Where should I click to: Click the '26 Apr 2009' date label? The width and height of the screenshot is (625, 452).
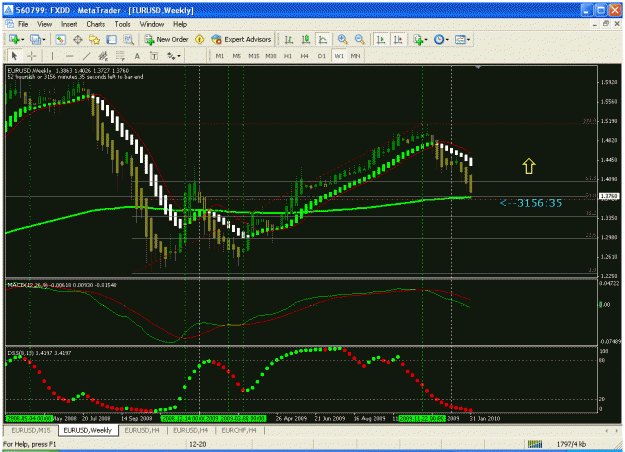pos(291,419)
